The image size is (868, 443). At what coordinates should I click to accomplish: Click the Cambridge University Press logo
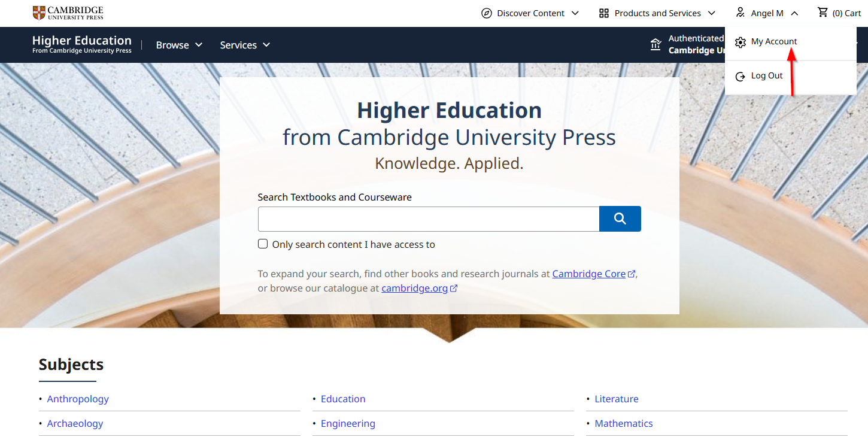click(68, 13)
